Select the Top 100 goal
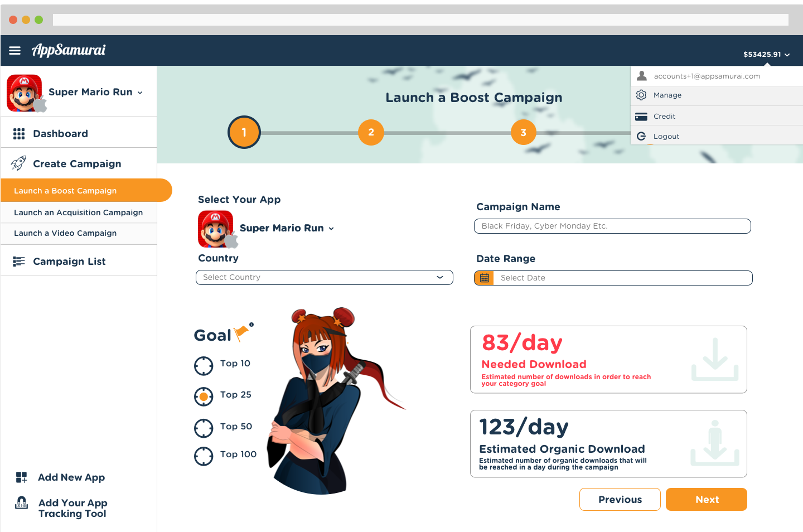Image resolution: width=803 pixels, height=532 pixels. pos(204,456)
